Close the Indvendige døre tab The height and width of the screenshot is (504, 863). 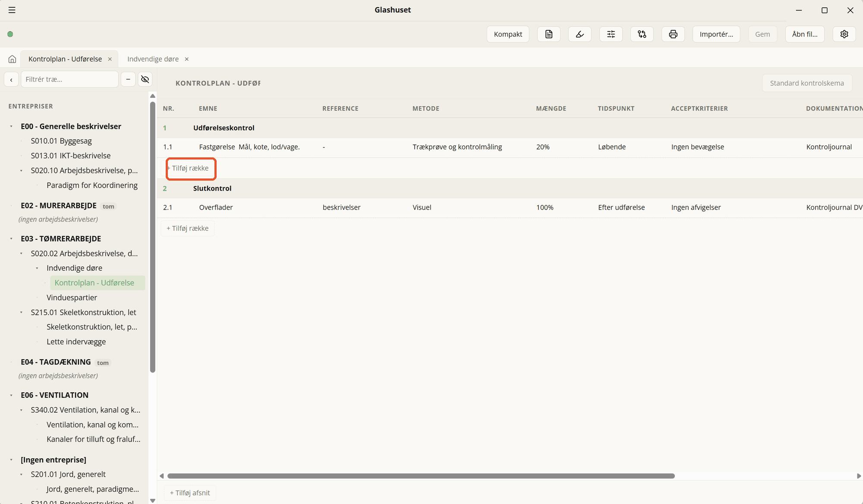click(x=187, y=59)
